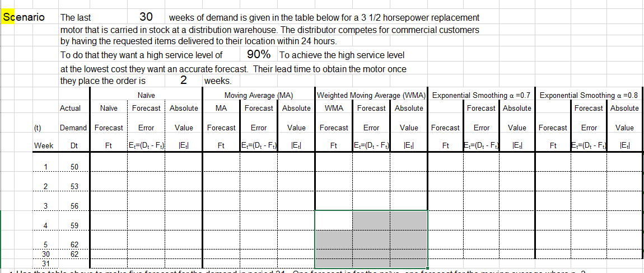This screenshot has width=644, height=273.
Task: Click the text 'The last'
Action: 76,18
